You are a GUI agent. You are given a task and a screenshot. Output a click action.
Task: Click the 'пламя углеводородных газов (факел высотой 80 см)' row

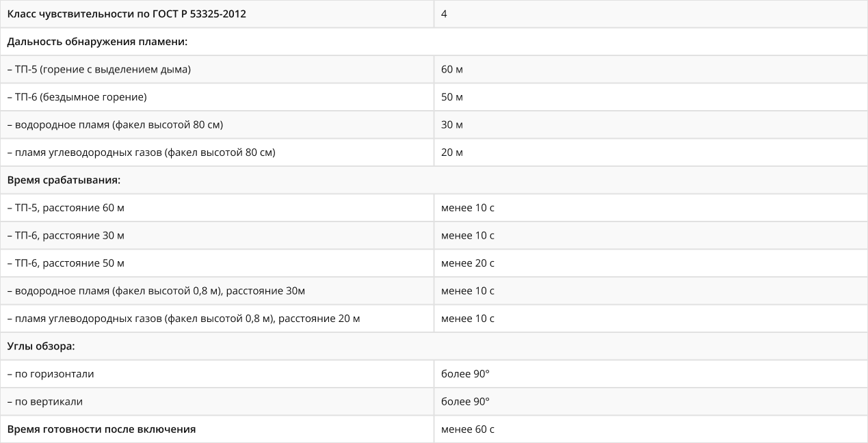217,152
